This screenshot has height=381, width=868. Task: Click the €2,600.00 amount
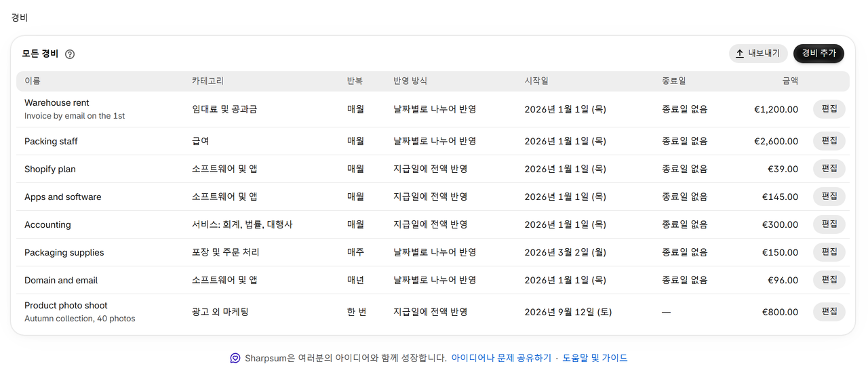coord(776,141)
